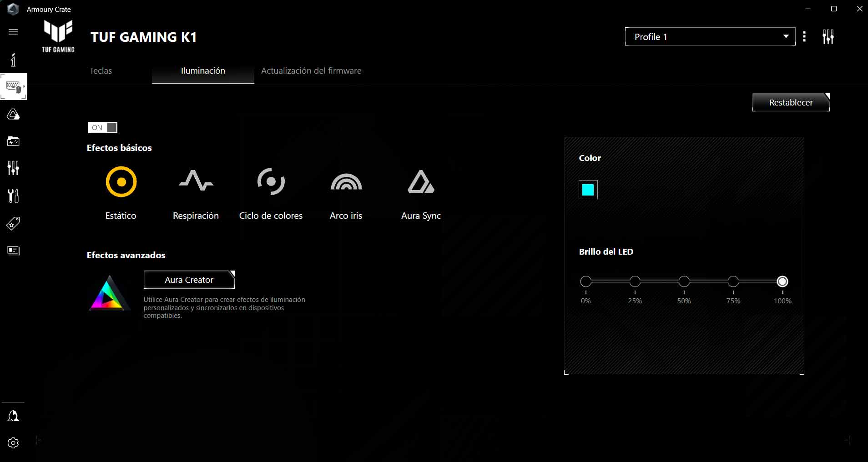
Task: Switch to the Teclas tab
Action: [x=101, y=71]
